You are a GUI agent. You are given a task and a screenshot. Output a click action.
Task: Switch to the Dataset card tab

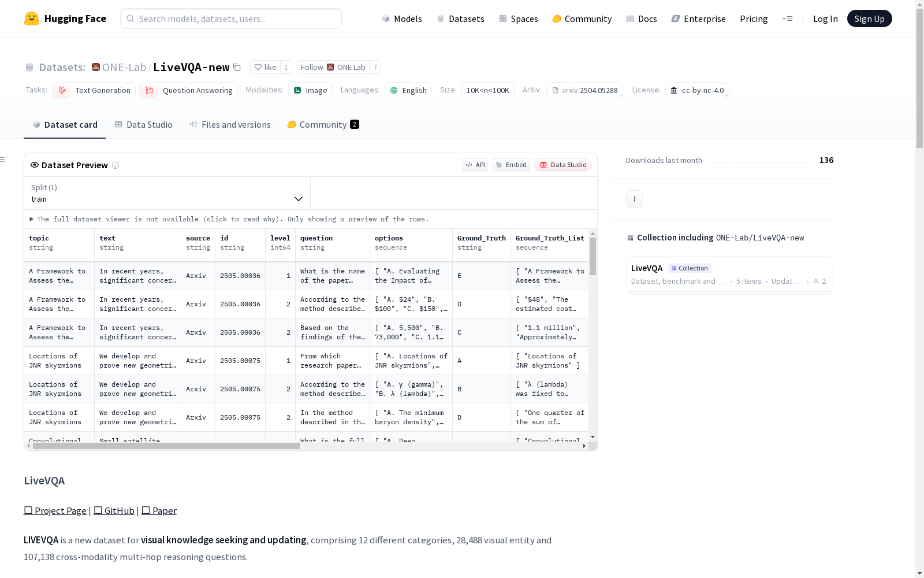[x=65, y=124]
